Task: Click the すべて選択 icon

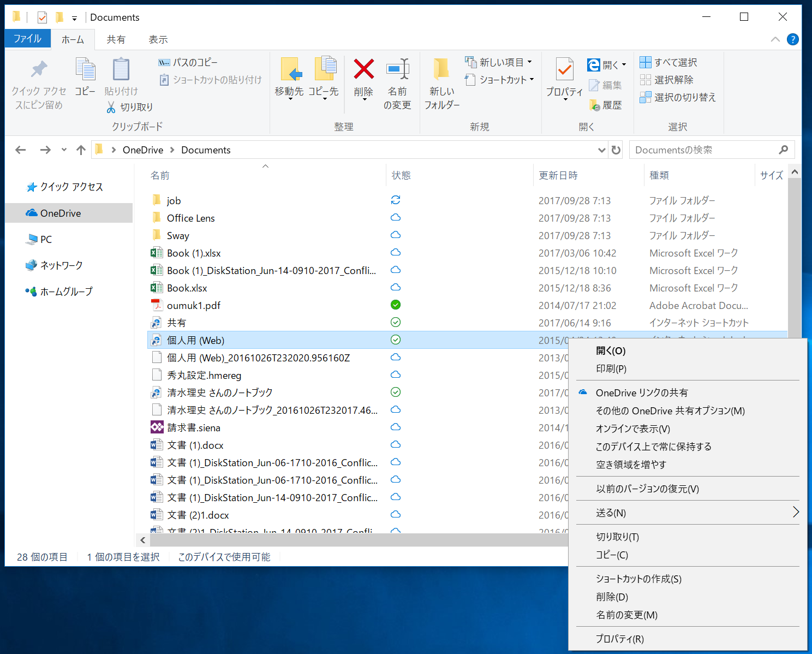Action: (646, 62)
